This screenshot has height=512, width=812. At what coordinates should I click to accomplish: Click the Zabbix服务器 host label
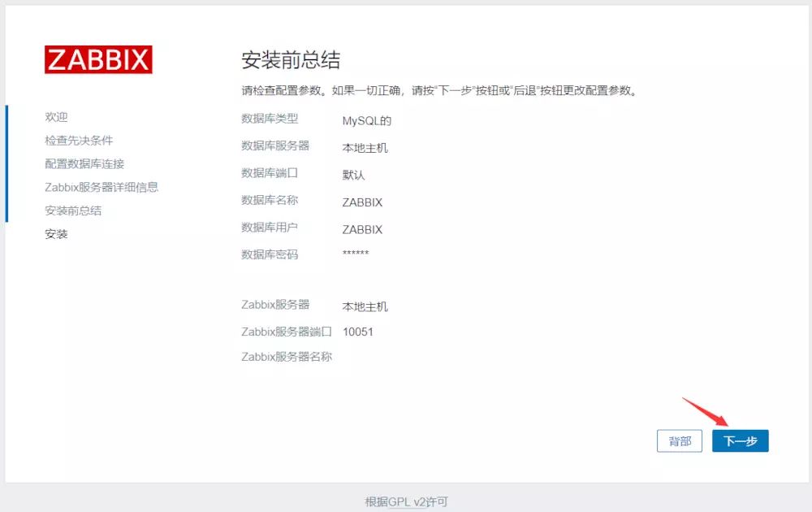point(275,305)
